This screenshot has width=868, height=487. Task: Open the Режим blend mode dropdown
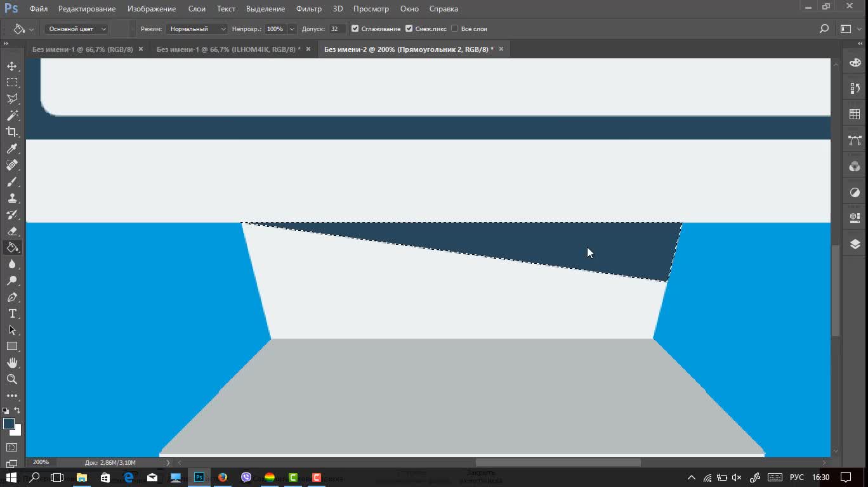(x=196, y=29)
